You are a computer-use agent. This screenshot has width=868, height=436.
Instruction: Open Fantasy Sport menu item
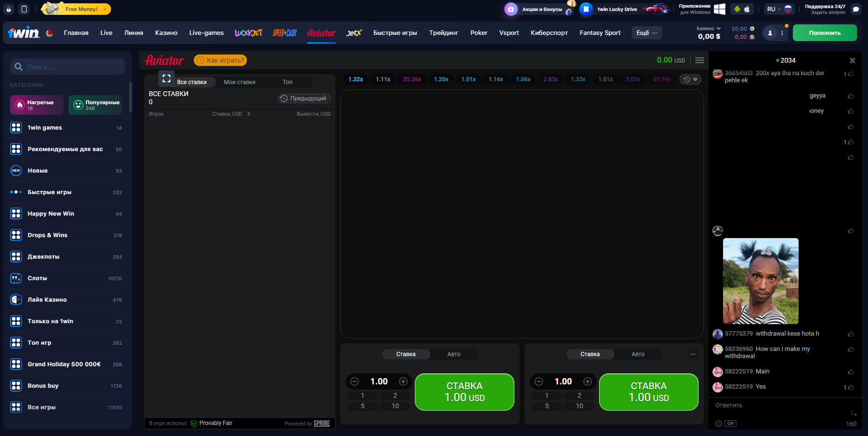click(600, 33)
